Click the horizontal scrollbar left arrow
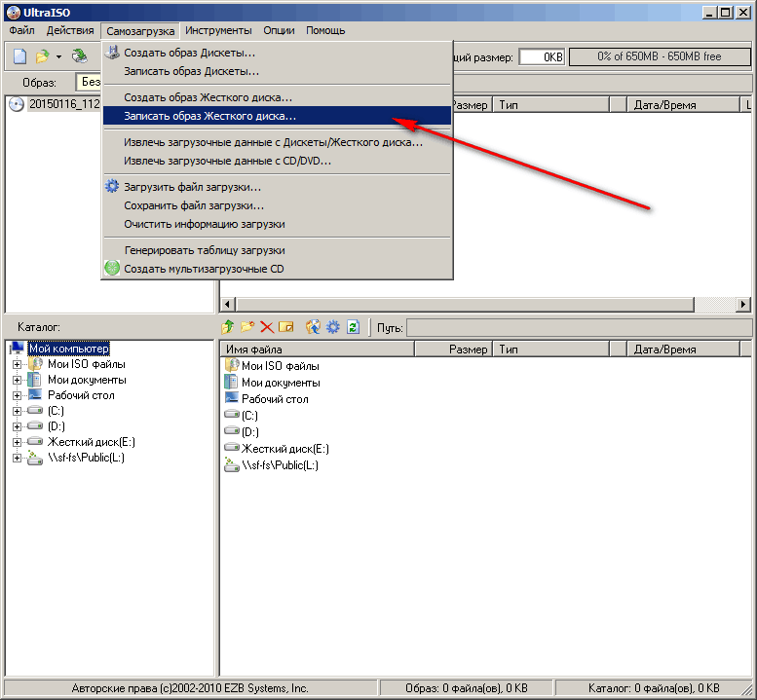The height and width of the screenshot is (700, 757). point(228,305)
